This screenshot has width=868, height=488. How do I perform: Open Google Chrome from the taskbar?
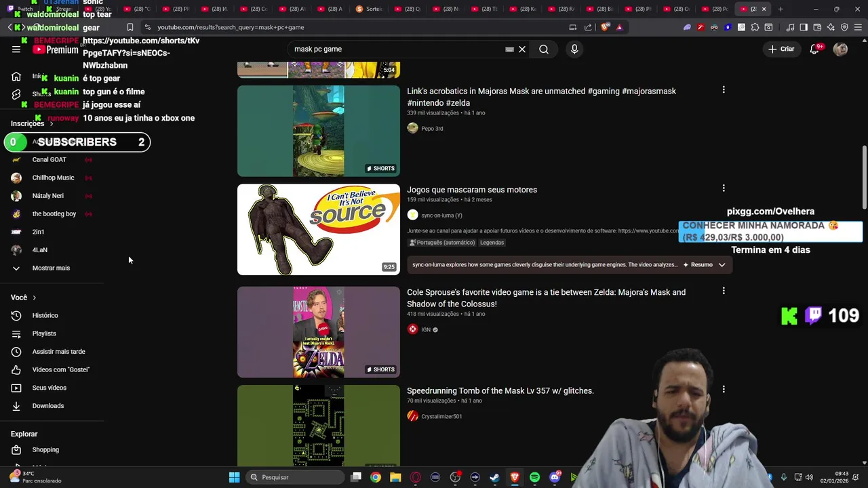pos(375,477)
